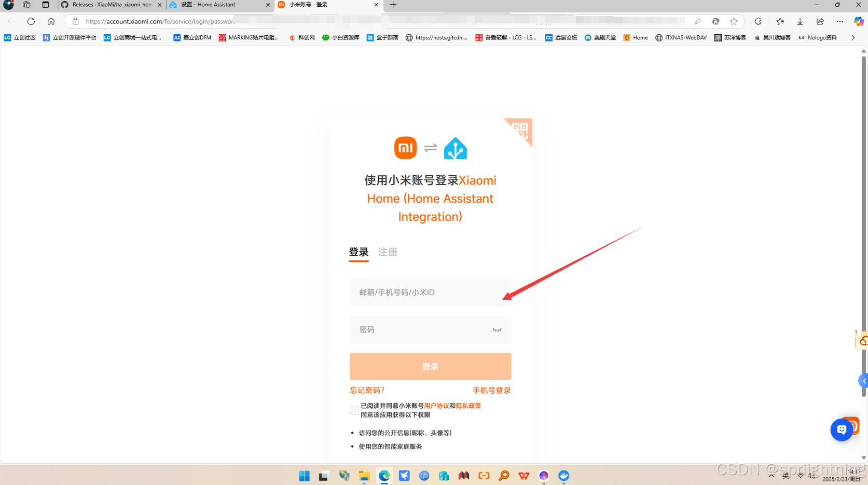This screenshot has height=485, width=868.
Task: Open the MARKING贴片电阻 bookmark
Action: 249,37
